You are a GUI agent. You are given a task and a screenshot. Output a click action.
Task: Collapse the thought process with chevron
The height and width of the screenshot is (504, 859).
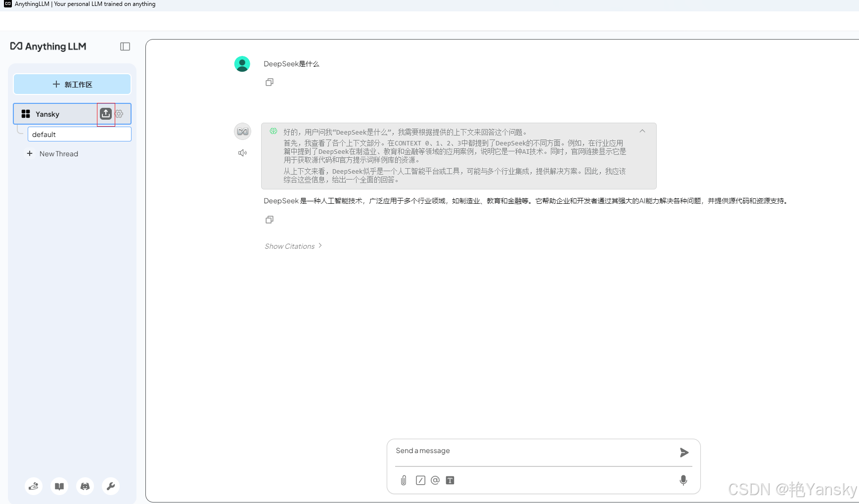coord(642,131)
